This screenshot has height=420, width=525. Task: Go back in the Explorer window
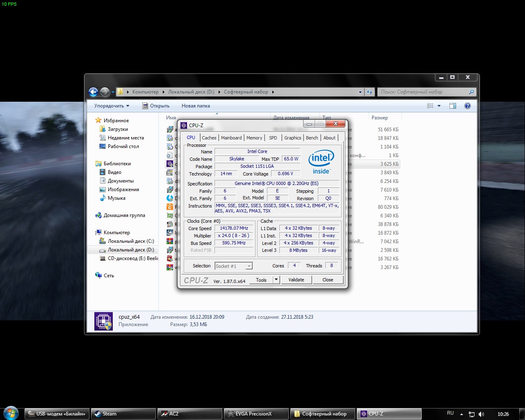point(93,92)
